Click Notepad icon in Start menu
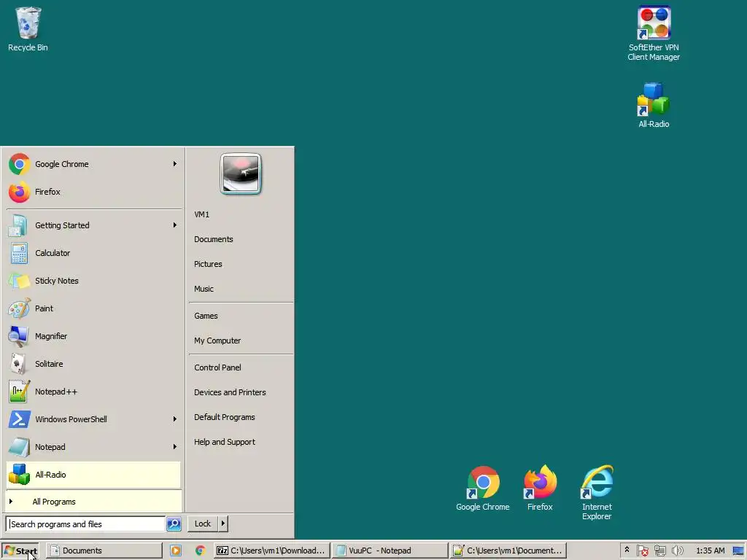 click(19, 447)
